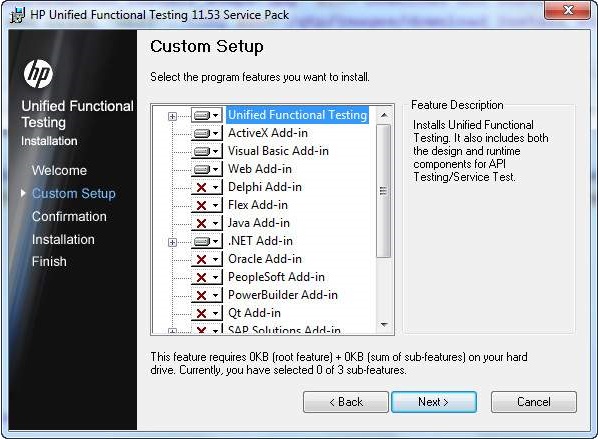Click the Back button

pos(345,402)
